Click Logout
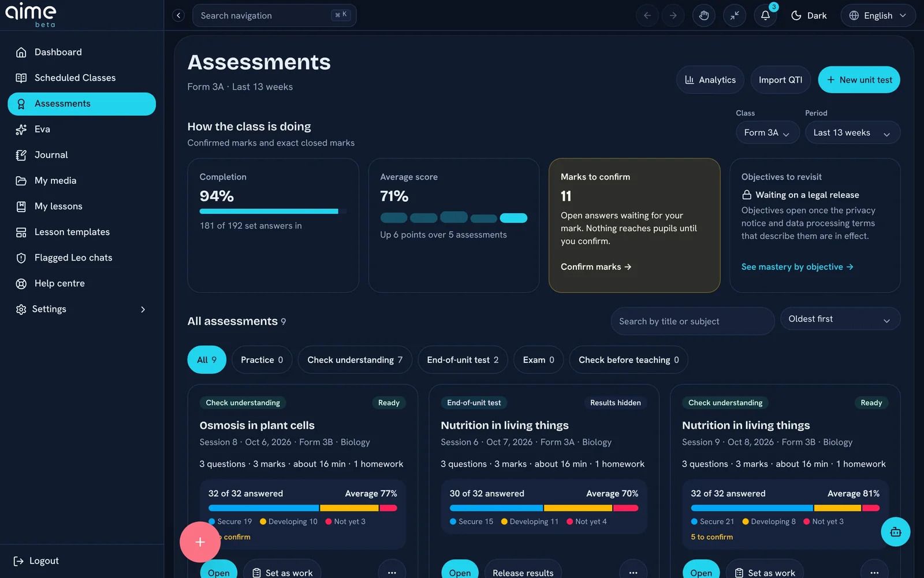The width and height of the screenshot is (924, 578). pos(36,561)
